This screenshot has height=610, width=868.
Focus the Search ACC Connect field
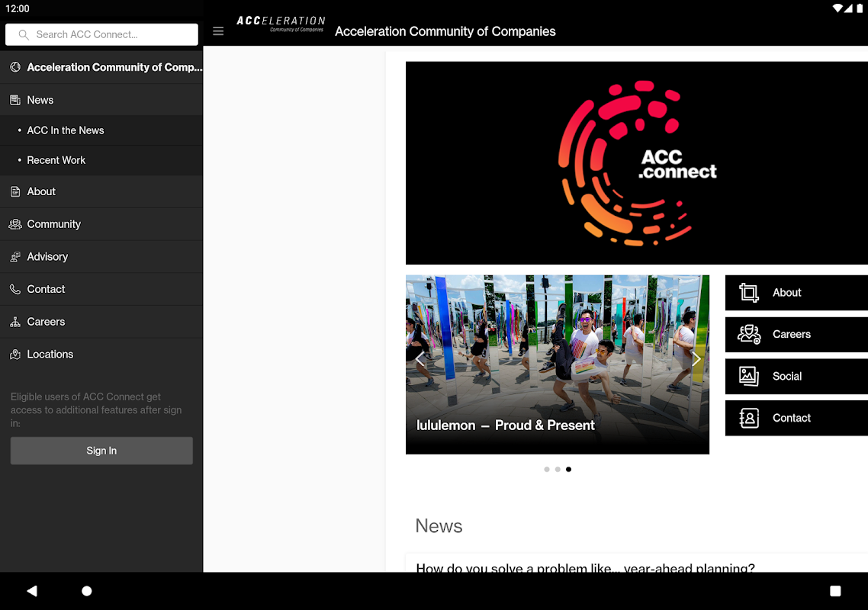tap(101, 34)
